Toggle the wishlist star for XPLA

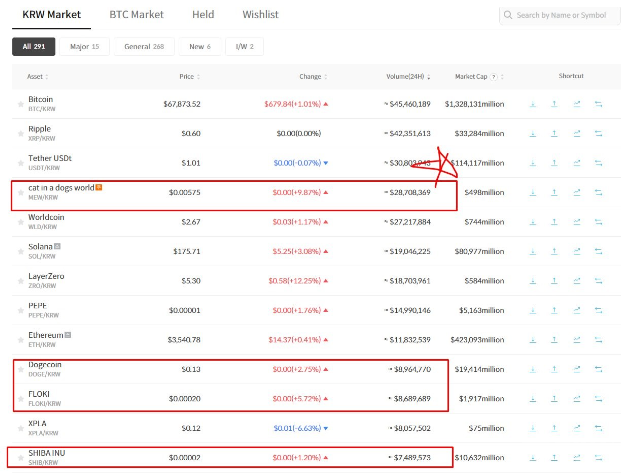[x=20, y=429]
